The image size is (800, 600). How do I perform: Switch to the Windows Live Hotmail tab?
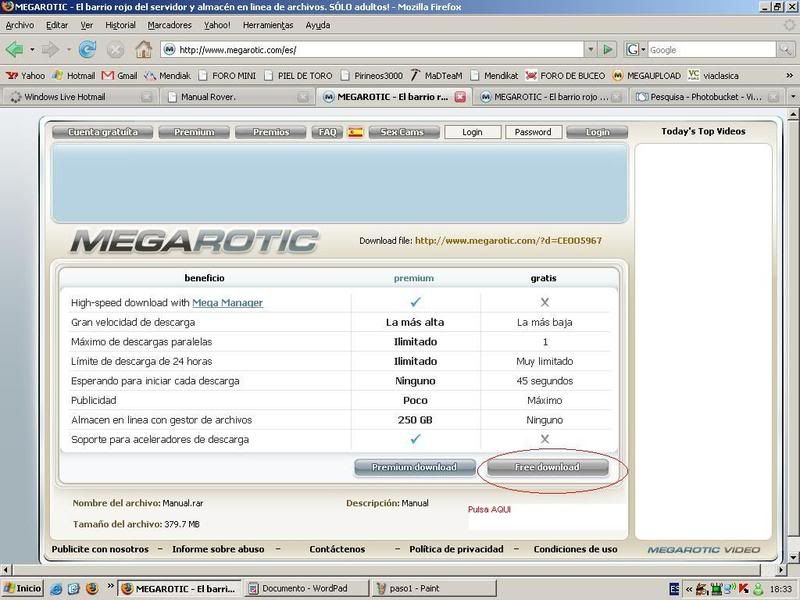tap(80, 96)
